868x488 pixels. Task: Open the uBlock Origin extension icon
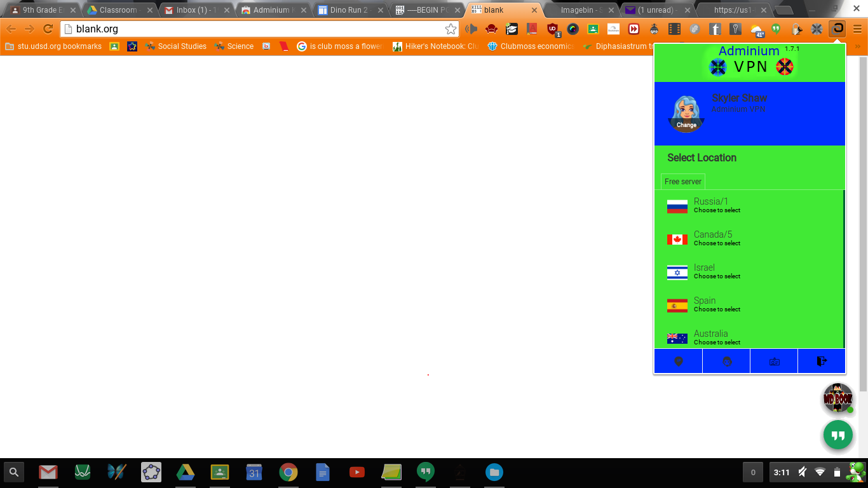click(x=553, y=29)
